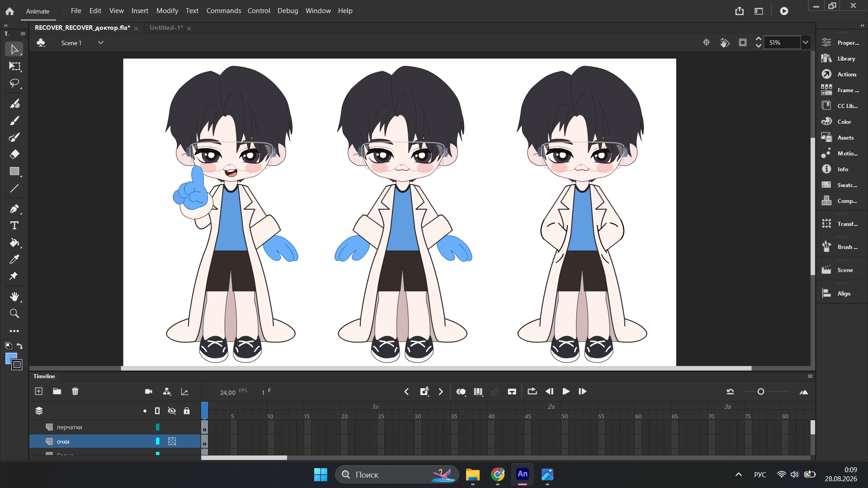Open the Control menu
This screenshot has width=868, height=488.
point(259,10)
